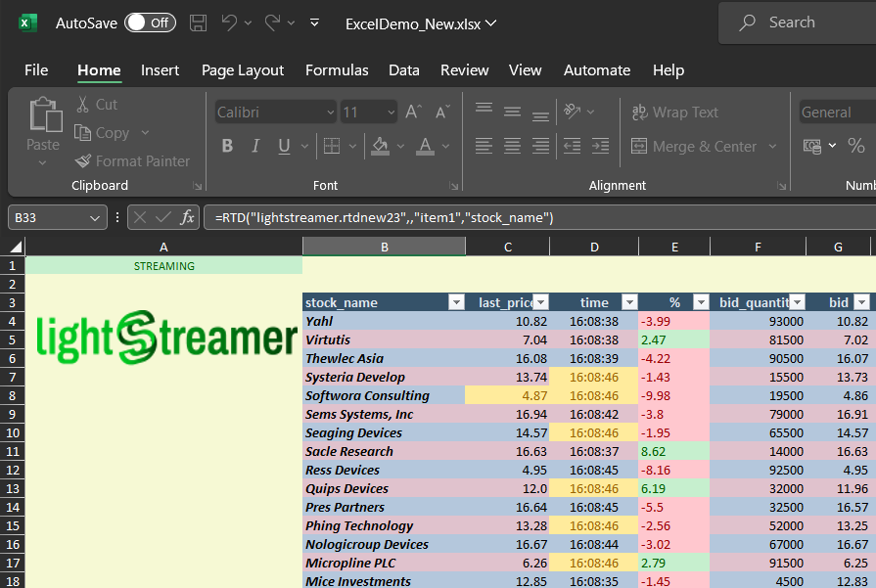
Task: Open the ExcelDemo_New.xlsx file name dropdown
Action: 491,23
